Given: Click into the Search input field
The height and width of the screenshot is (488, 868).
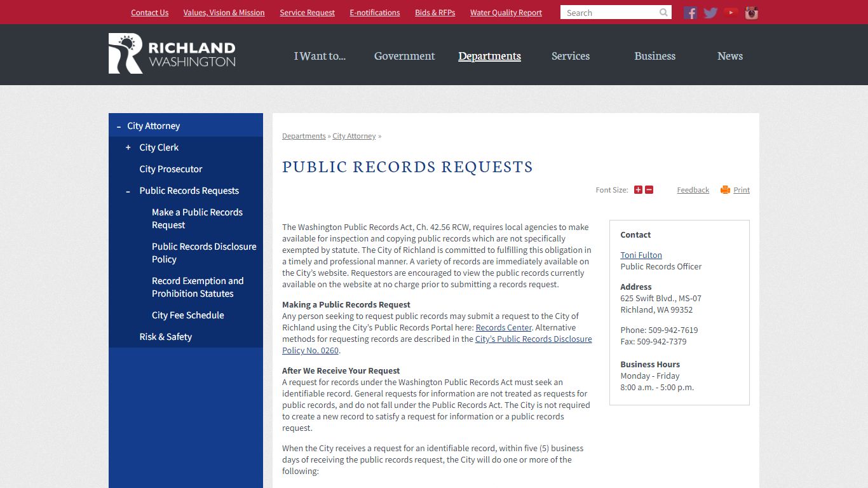Looking at the screenshot, I should (609, 13).
